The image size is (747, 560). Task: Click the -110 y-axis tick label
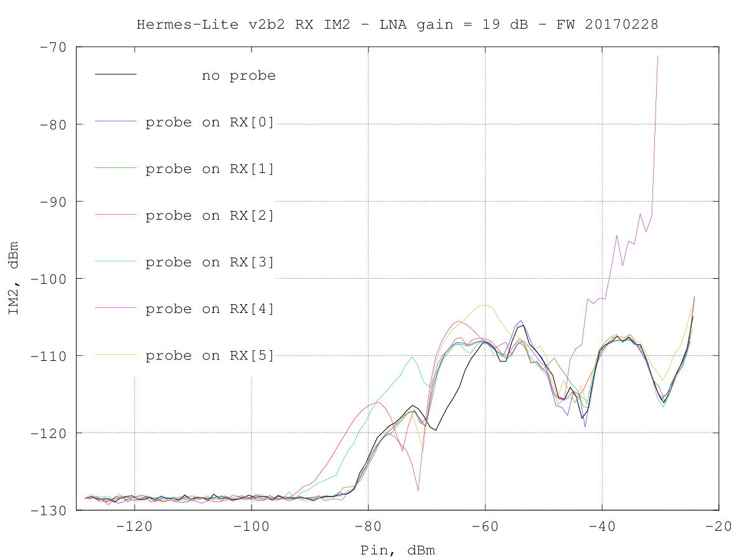coord(49,356)
